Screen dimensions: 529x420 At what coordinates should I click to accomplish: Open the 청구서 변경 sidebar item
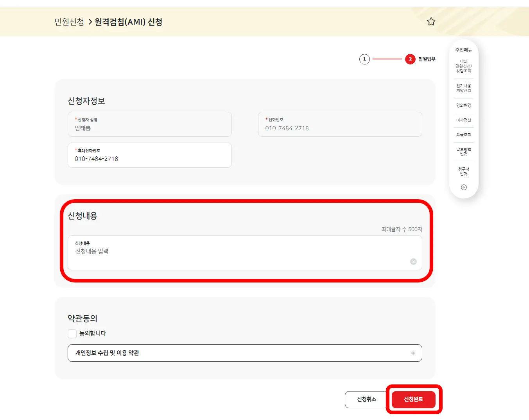[x=464, y=171]
